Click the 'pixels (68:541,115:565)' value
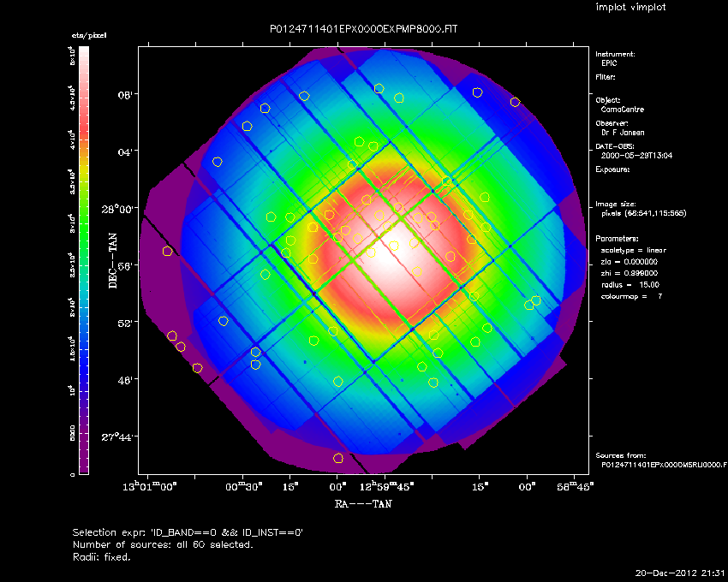This screenshot has height=582, width=728. tap(643, 213)
